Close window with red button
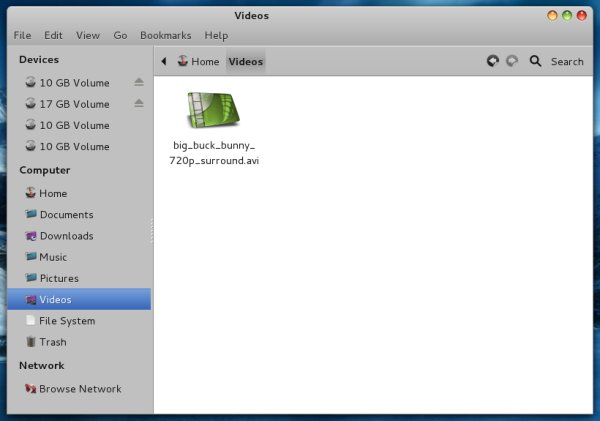 coord(582,15)
